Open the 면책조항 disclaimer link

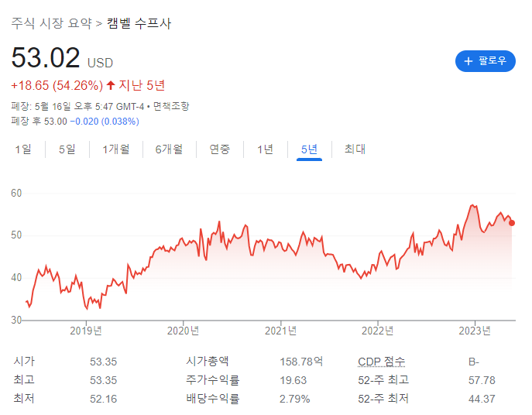pyautogui.click(x=171, y=106)
